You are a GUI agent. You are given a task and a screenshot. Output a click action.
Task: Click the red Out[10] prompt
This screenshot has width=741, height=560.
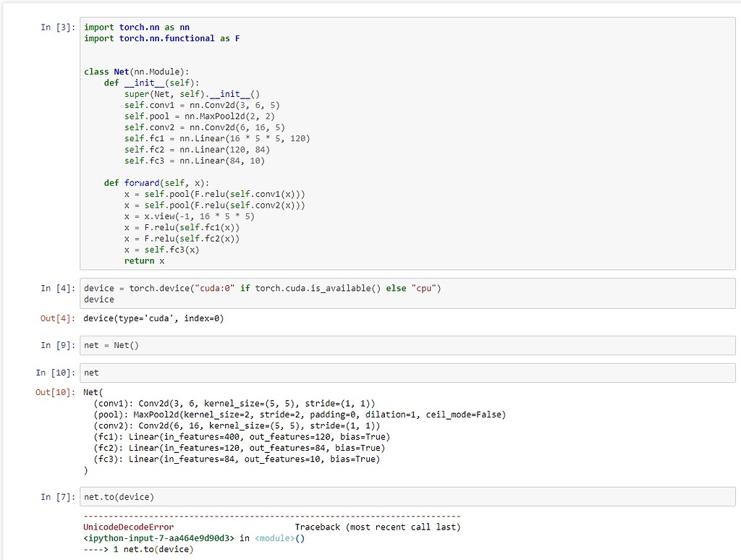55,392
